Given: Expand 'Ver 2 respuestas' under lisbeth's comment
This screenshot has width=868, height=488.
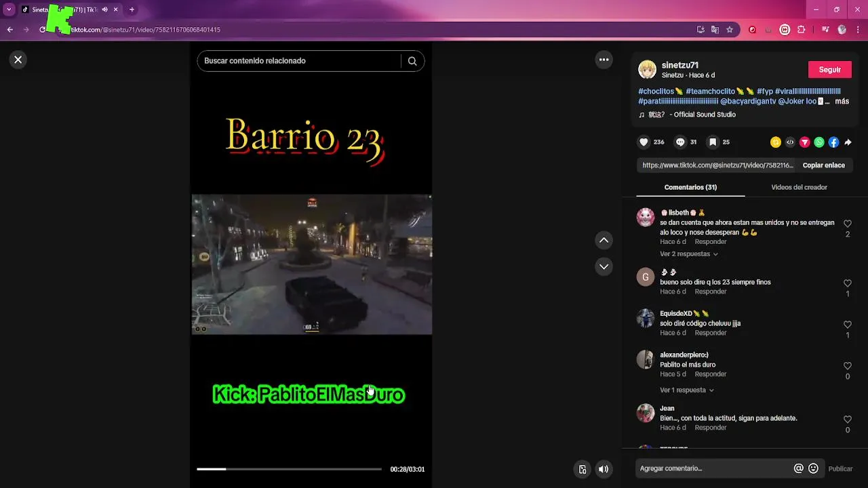Looking at the screenshot, I should click(x=689, y=254).
